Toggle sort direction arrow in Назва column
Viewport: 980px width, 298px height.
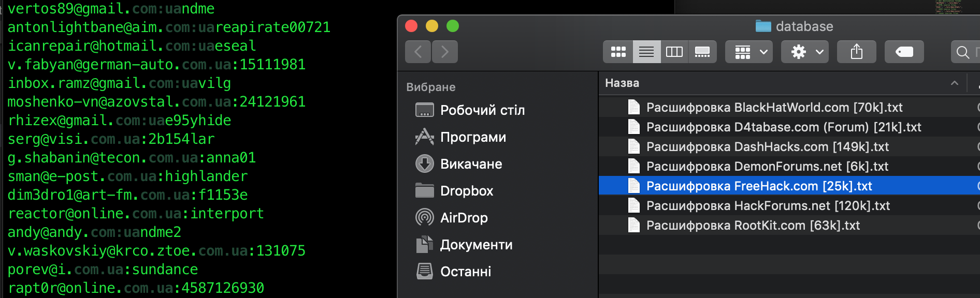(x=955, y=83)
